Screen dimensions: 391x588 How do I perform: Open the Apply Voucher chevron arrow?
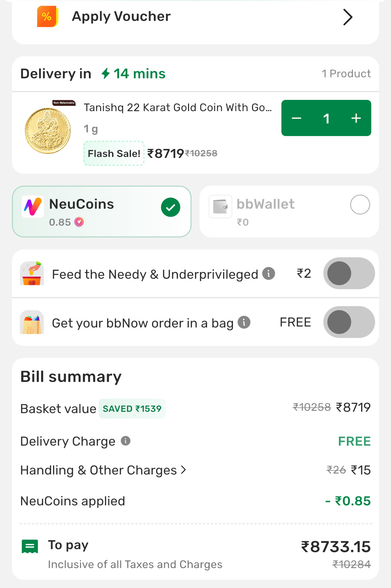click(347, 17)
